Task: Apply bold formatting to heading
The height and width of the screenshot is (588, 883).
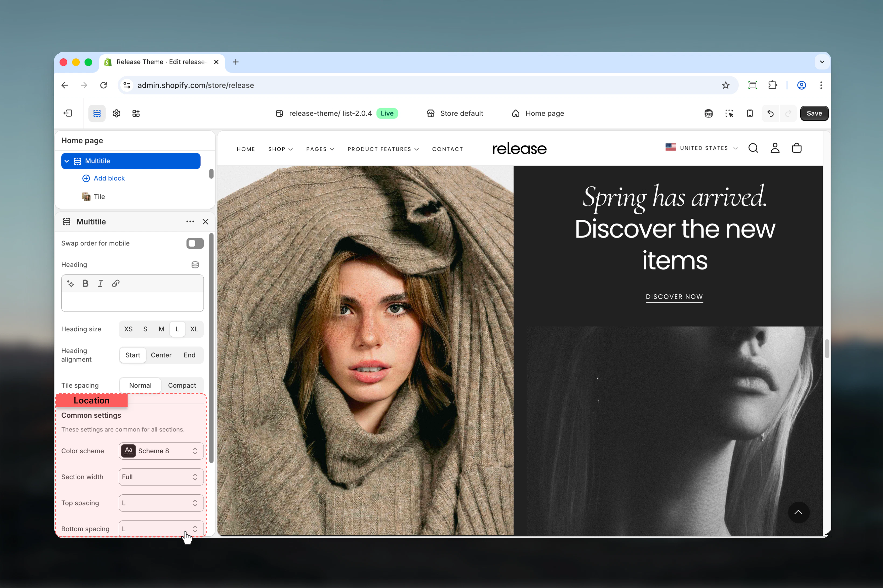Action: (x=86, y=284)
